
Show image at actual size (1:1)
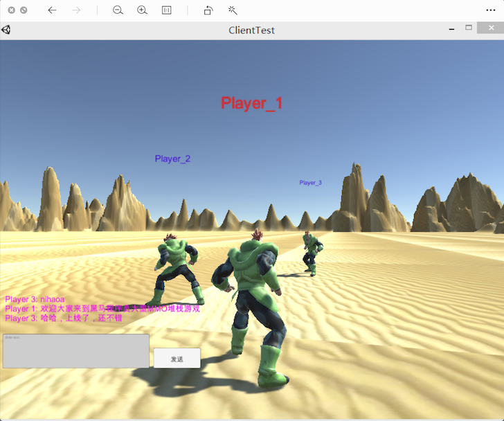(x=166, y=10)
